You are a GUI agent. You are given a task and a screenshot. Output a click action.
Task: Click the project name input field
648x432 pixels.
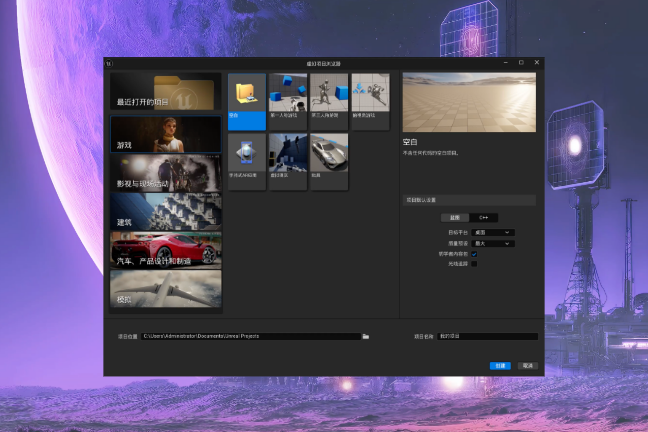(x=487, y=336)
